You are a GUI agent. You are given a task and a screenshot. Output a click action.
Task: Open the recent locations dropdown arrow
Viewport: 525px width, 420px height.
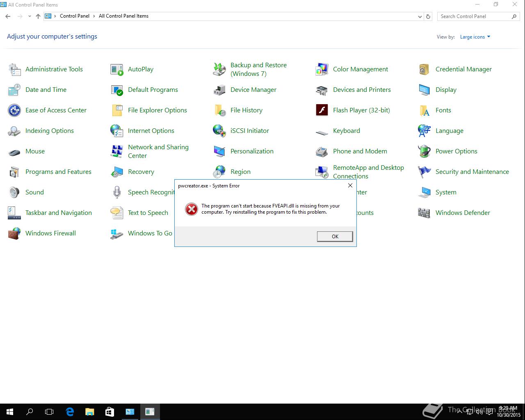[x=30, y=16]
